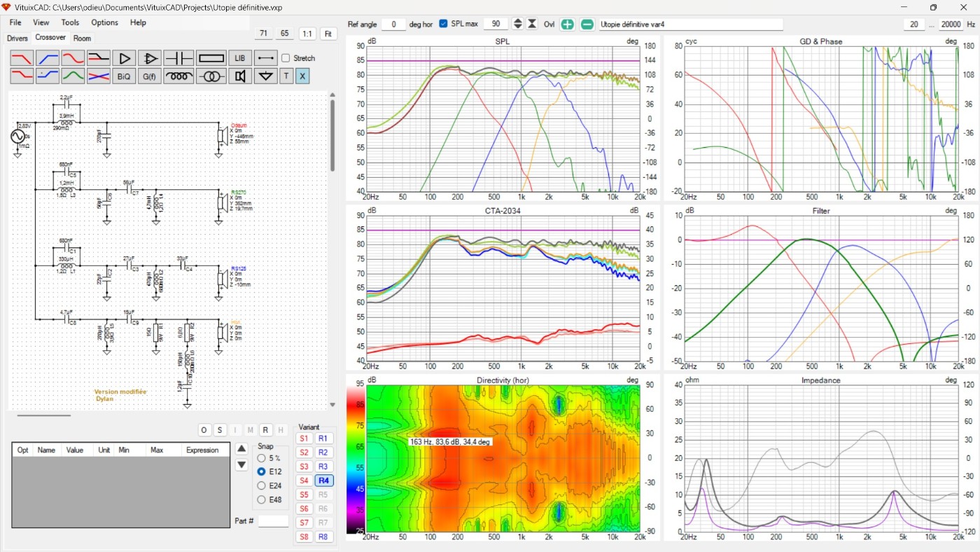The image size is (980, 552).
Task: Click the Fit zoom button
Action: tap(328, 34)
